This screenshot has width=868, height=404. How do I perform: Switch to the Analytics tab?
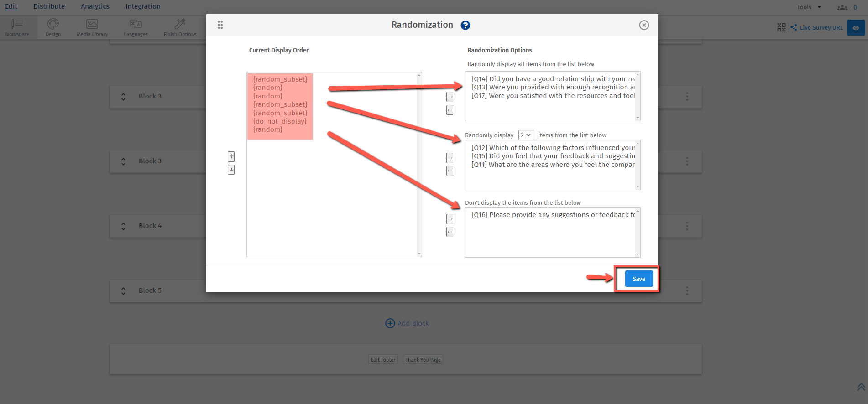coord(95,6)
